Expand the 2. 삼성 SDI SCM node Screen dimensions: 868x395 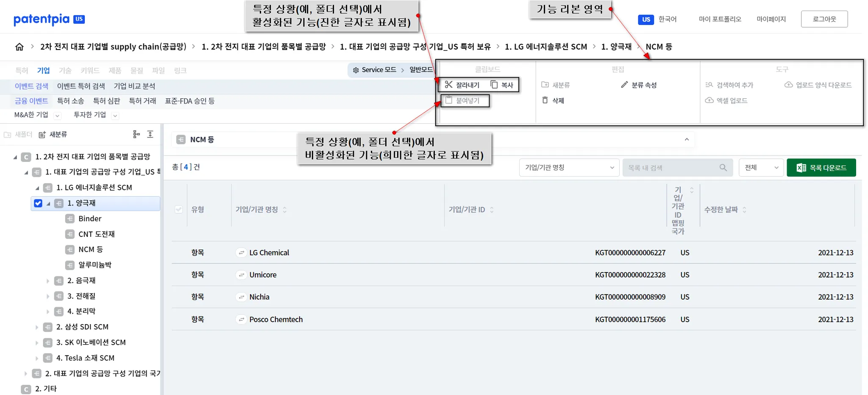37,327
